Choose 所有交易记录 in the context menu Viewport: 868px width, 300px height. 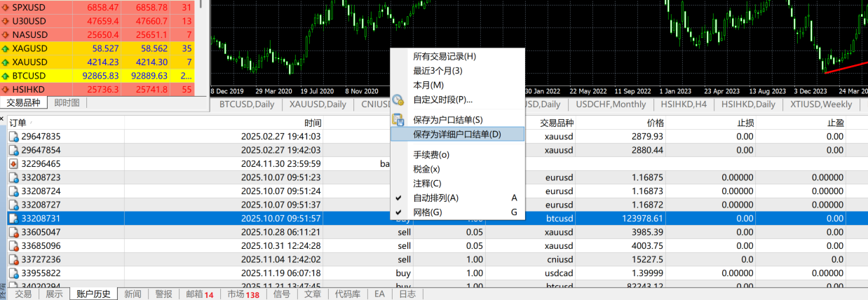[x=444, y=56]
